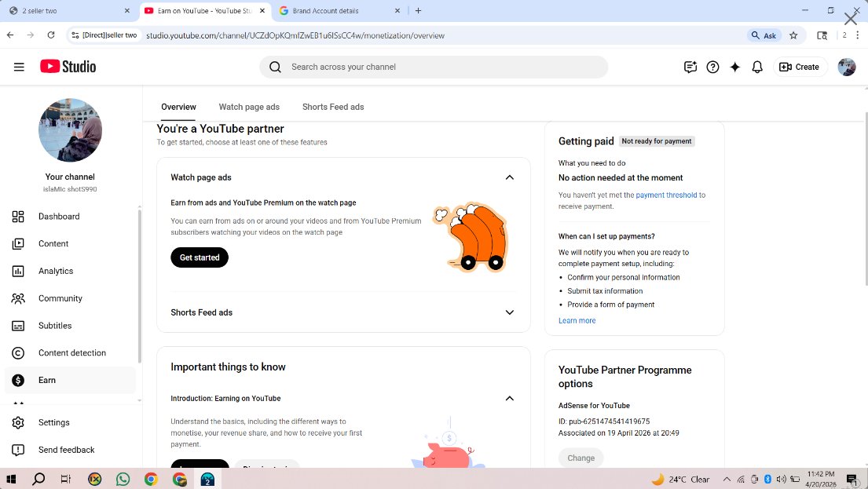Click the Get started button

tap(200, 257)
